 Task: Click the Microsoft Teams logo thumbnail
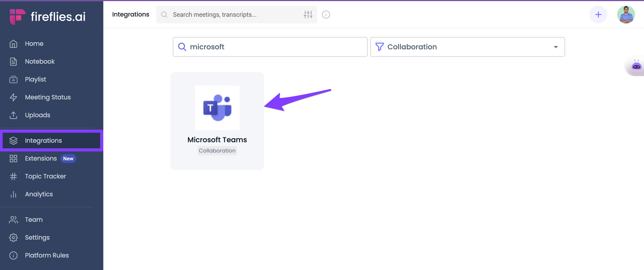217,108
